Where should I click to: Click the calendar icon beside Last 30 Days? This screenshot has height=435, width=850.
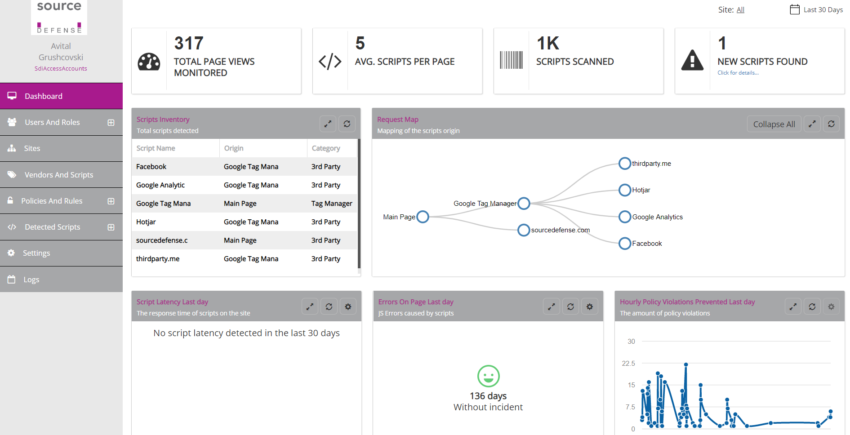pos(794,9)
